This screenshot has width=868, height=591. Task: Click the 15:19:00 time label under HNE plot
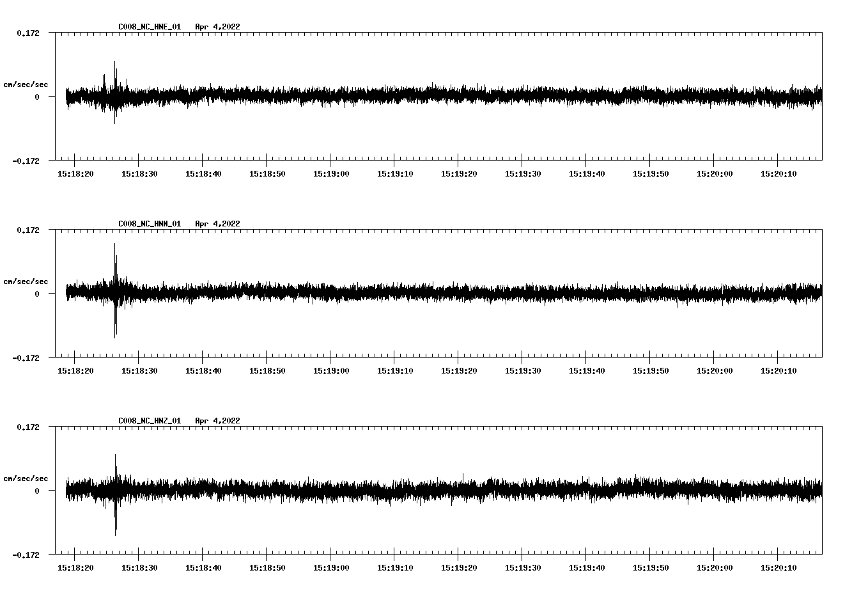(x=331, y=174)
